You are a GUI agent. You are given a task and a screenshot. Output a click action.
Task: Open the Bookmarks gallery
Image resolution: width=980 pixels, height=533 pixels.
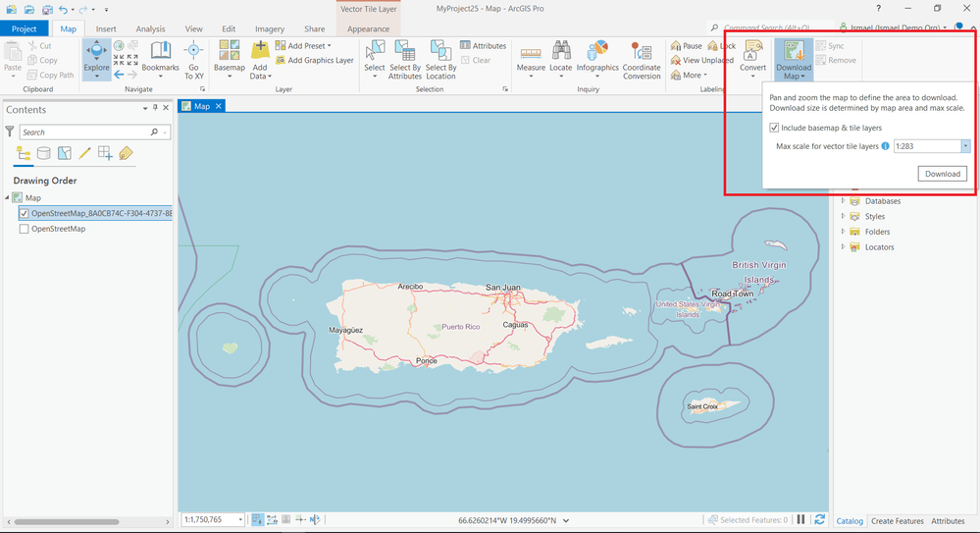coord(160,60)
